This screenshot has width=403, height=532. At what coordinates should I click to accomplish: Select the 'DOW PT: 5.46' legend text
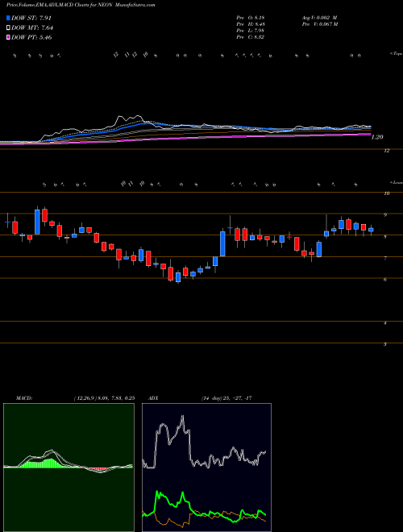tap(31, 37)
